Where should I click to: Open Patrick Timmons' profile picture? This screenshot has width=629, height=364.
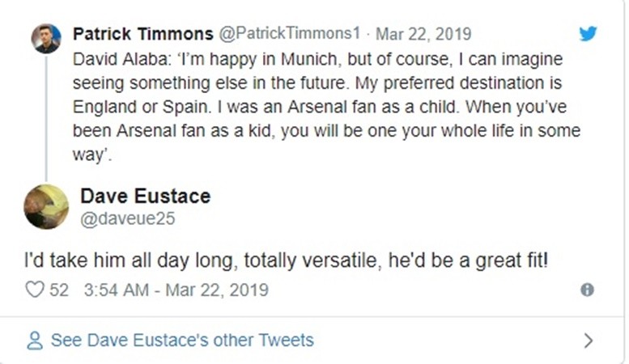coord(45,39)
